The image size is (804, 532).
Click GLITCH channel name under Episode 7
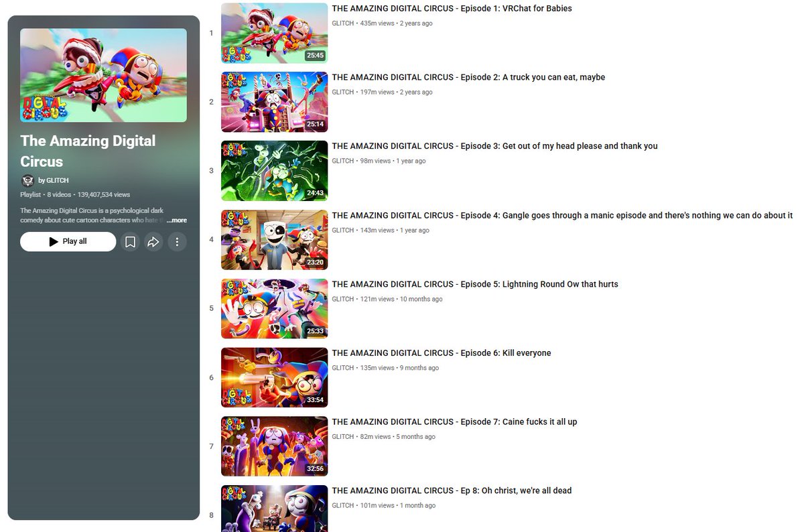click(x=343, y=436)
